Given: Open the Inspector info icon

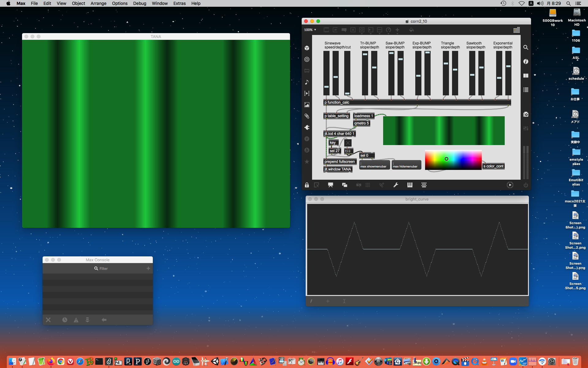Looking at the screenshot, I should [526, 62].
